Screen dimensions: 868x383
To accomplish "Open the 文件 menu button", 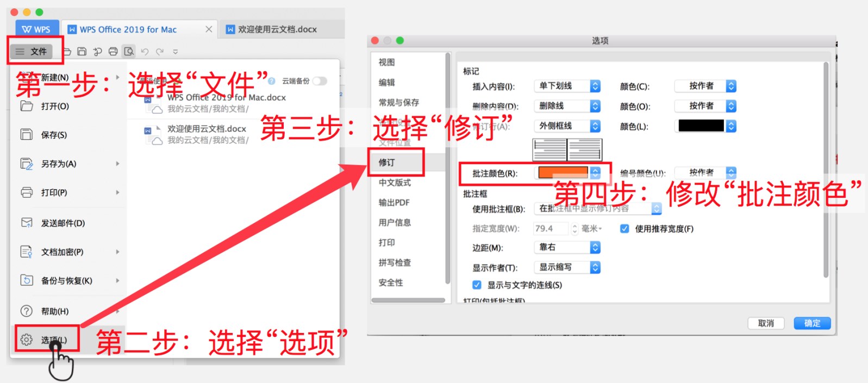I will (x=32, y=52).
